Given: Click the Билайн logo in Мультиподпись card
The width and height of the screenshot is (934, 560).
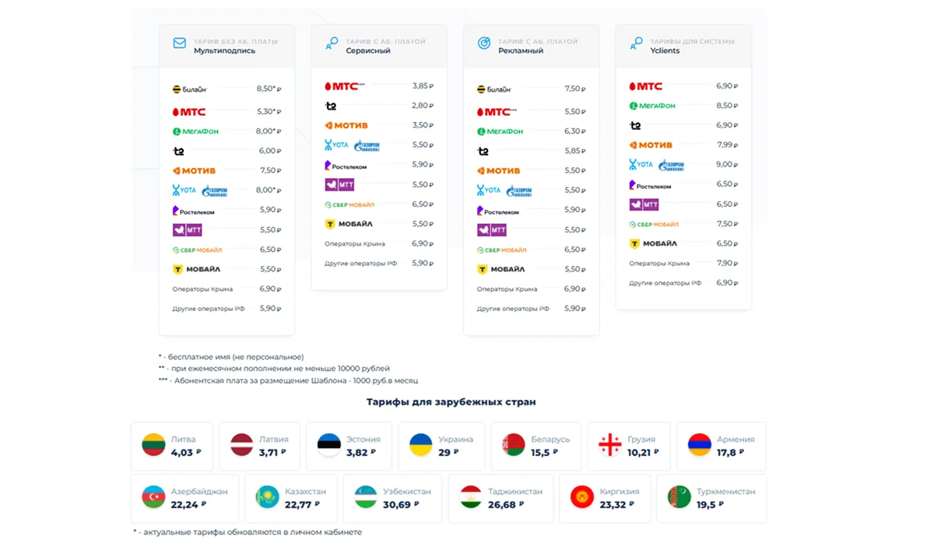Looking at the screenshot, I should (x=189, y=89).
